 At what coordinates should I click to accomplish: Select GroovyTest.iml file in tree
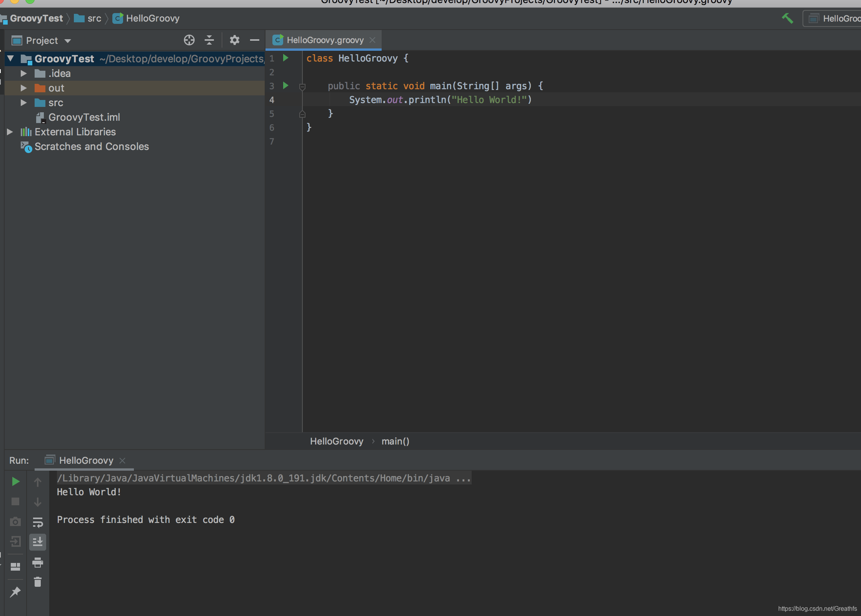click(x=84, y=117)
